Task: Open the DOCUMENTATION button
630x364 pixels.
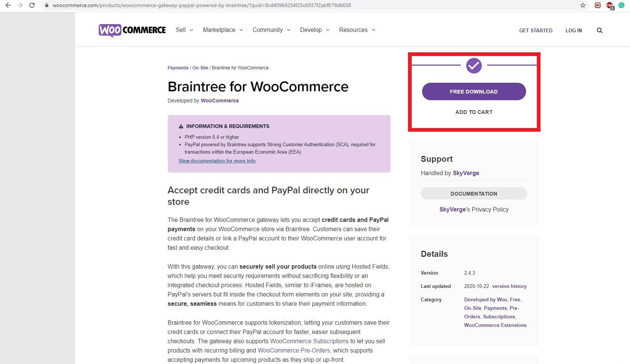Action: click(x=474, y=193)
